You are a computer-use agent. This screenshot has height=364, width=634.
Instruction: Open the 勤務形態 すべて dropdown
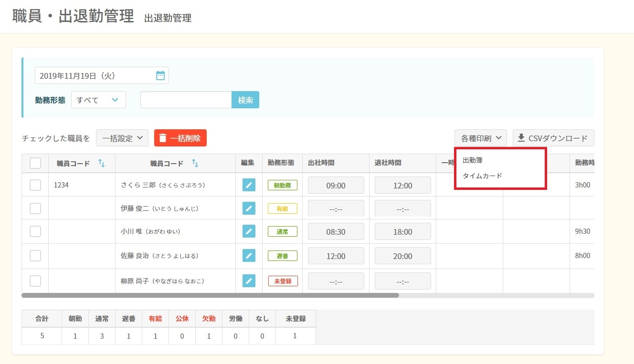tap(98, 100)
